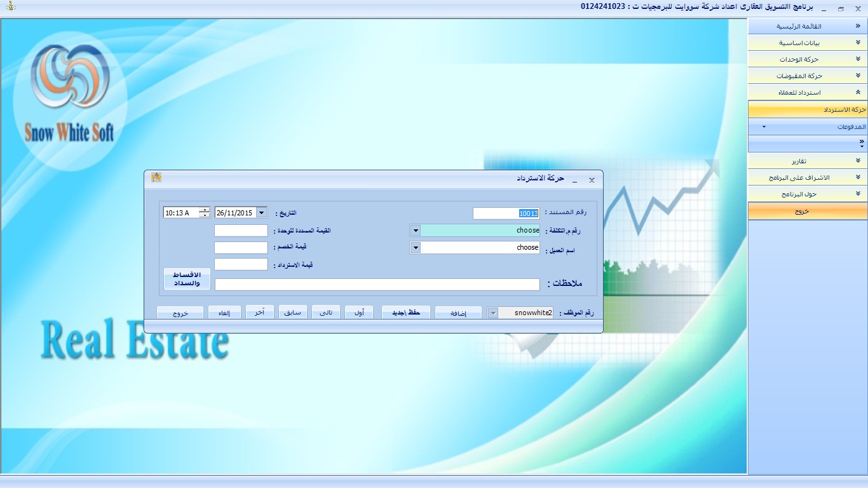Click the dialog's top-left application icon
Viewport: 868px width, 488px height.
click(x=156, y=178)
